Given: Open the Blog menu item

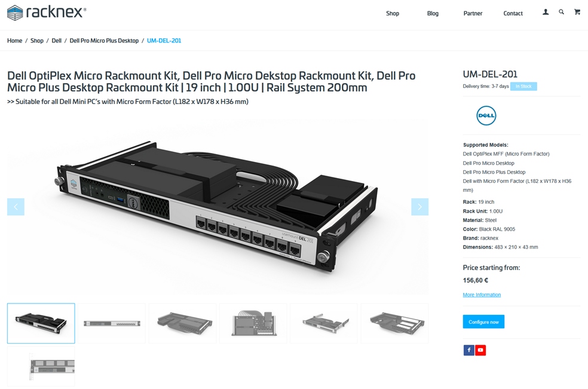Looking at the screenshot, I should (433, 14).
